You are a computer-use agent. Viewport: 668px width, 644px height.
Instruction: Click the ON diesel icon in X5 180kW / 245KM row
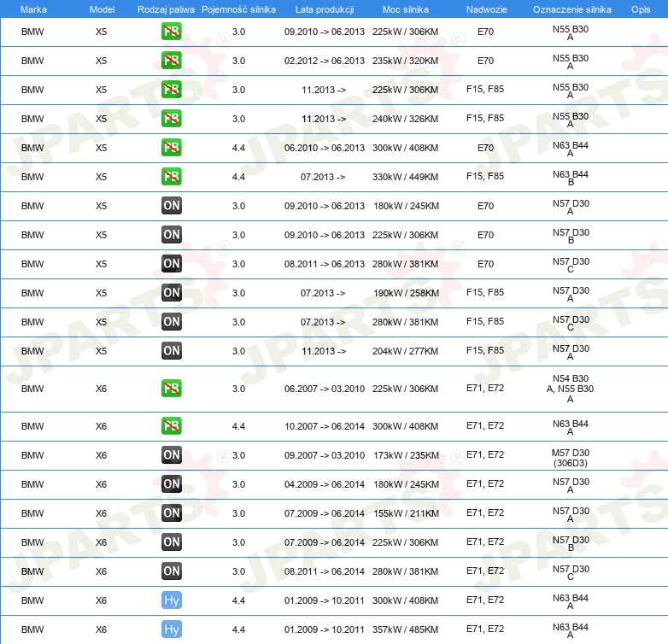pyautogui.click(x=171, y=205)
